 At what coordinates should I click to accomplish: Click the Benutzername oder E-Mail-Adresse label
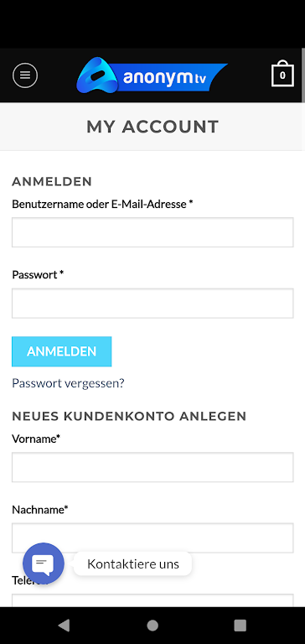pos(102,204)
